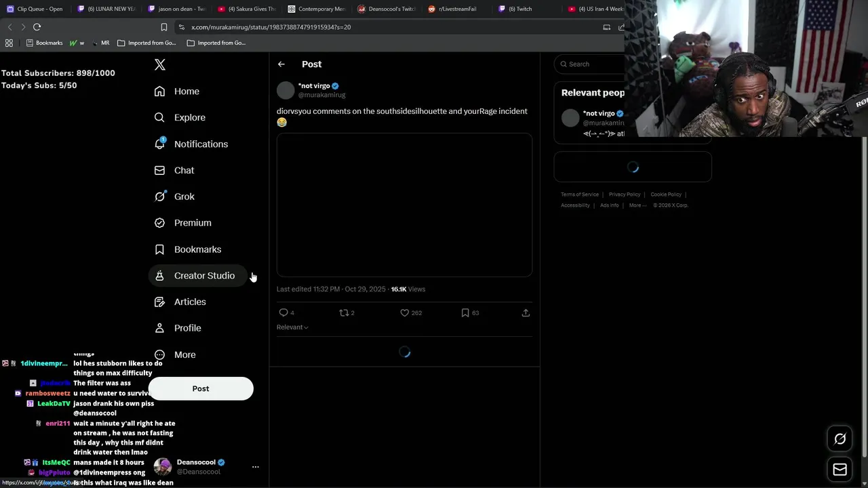This screenshot has height=488, width=868.
Task: Click the 16.1K Views count
Action: point(408,289)
